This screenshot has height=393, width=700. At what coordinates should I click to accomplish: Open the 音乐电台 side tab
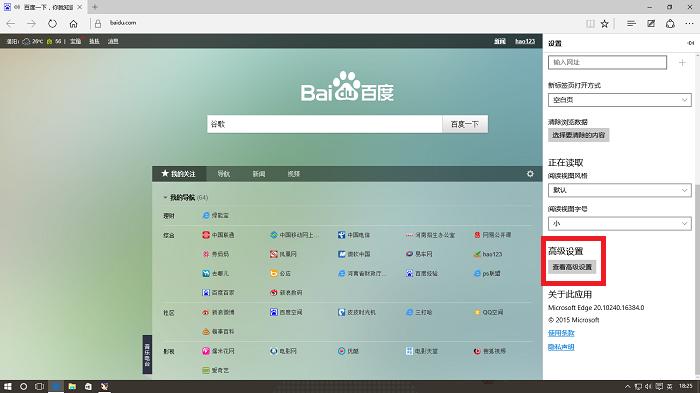[x=147, y=354]
